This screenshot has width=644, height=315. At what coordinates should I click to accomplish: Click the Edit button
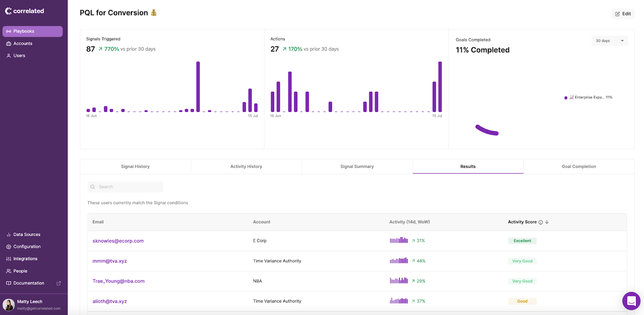(x=623, y=14)
